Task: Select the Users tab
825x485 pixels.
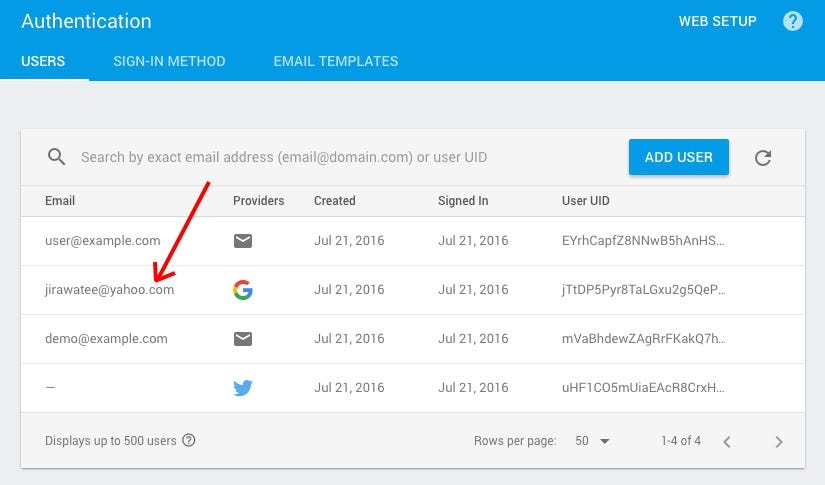Action: click(x=43, y=61)
